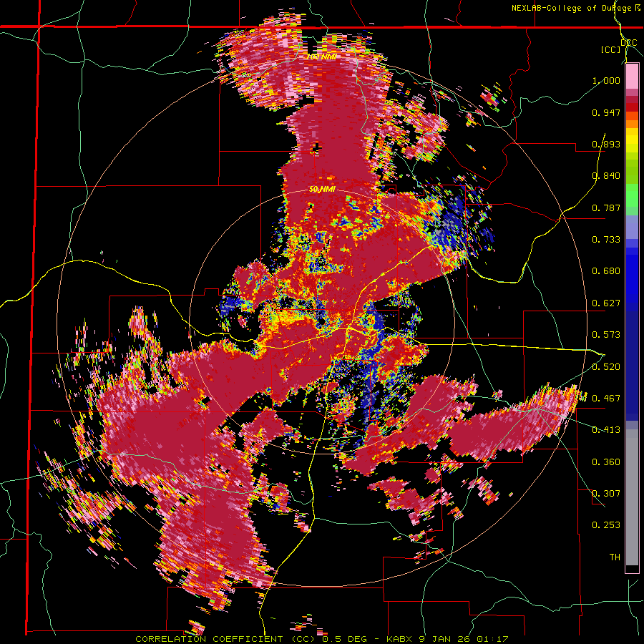Pick the bright green legend color segment

632,195
